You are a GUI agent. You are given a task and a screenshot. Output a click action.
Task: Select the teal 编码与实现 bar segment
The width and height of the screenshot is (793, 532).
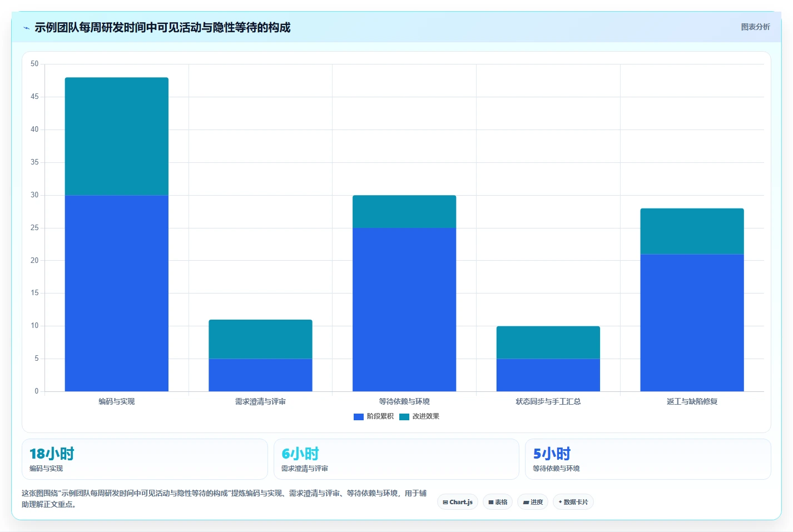tap(117, 136)
